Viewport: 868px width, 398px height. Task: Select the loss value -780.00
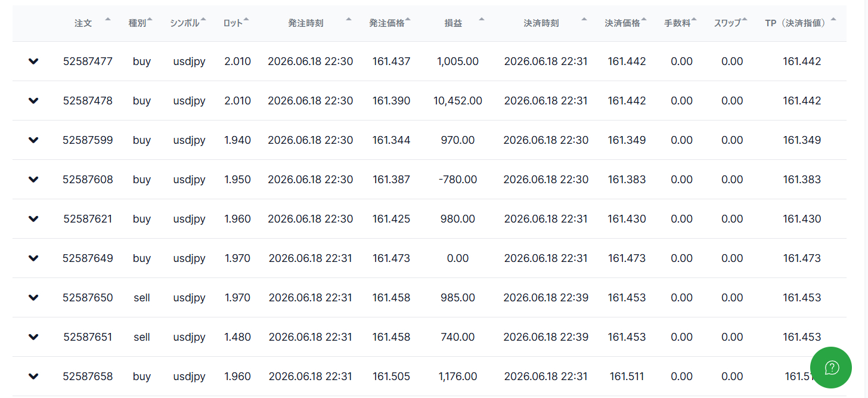point(458,180)
